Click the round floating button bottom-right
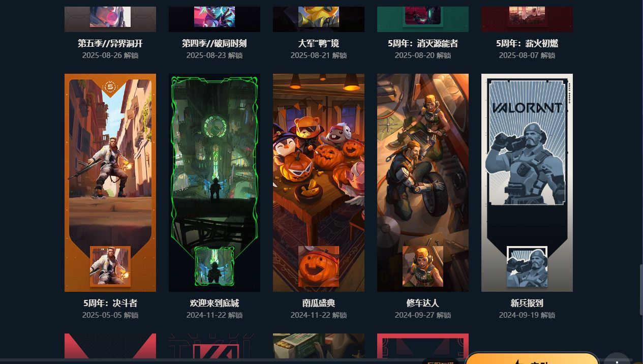The width and height of the screenshot is (643, 364). tap(617, 359)
